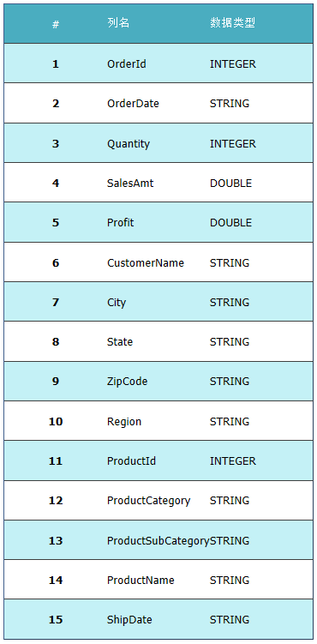
Task: Click the ZipCode column entry
Action: coord(127,382)
